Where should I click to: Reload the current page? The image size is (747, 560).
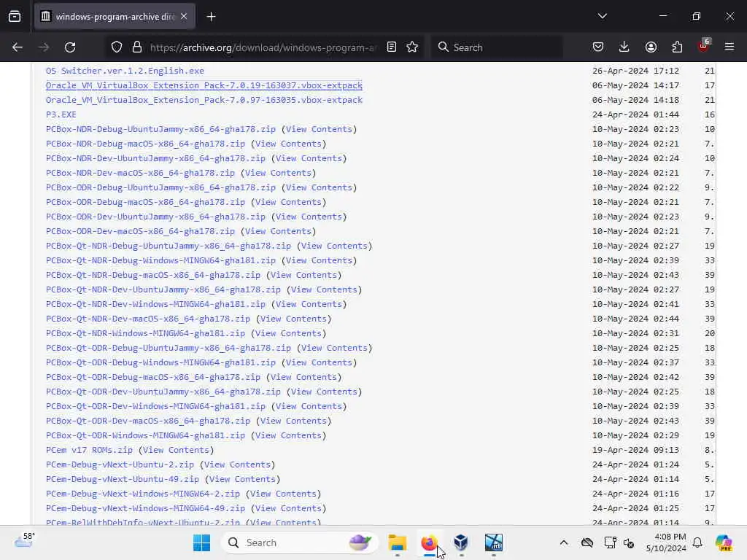(70, 47)
